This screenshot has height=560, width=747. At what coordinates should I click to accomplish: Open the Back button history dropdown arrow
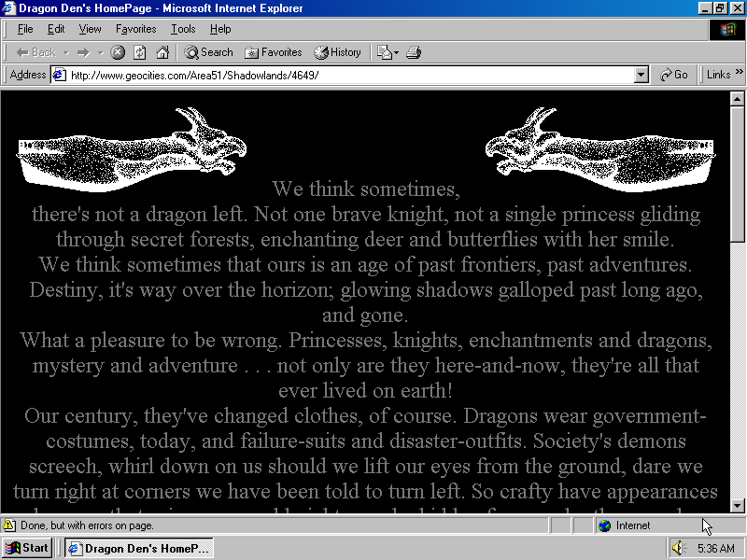66,52
